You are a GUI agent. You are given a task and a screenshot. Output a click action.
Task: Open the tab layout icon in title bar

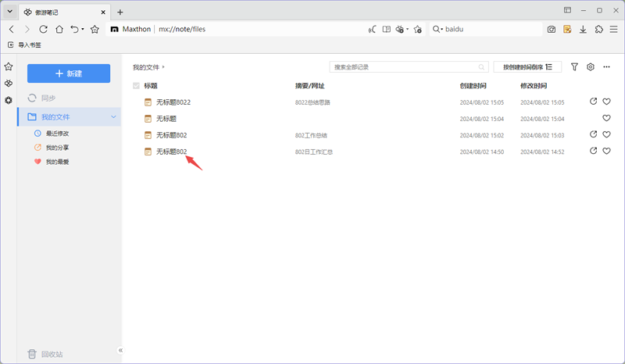[567, 10]
